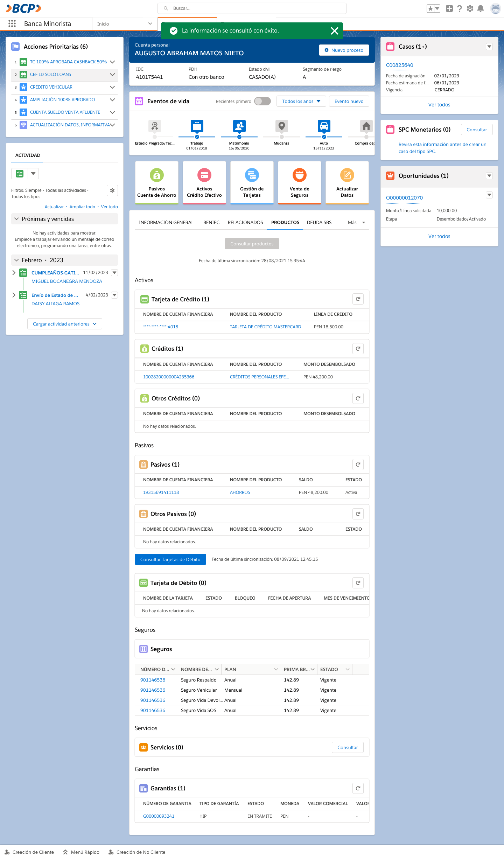Open navigation dropdown next to Inicio
Viewport: 504px width, 859px height.
(x=150, y=24)
